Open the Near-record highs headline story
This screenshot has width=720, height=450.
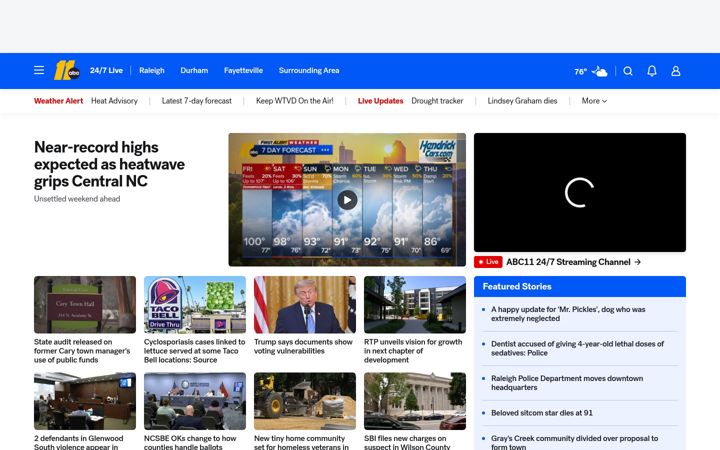(109, 164)
